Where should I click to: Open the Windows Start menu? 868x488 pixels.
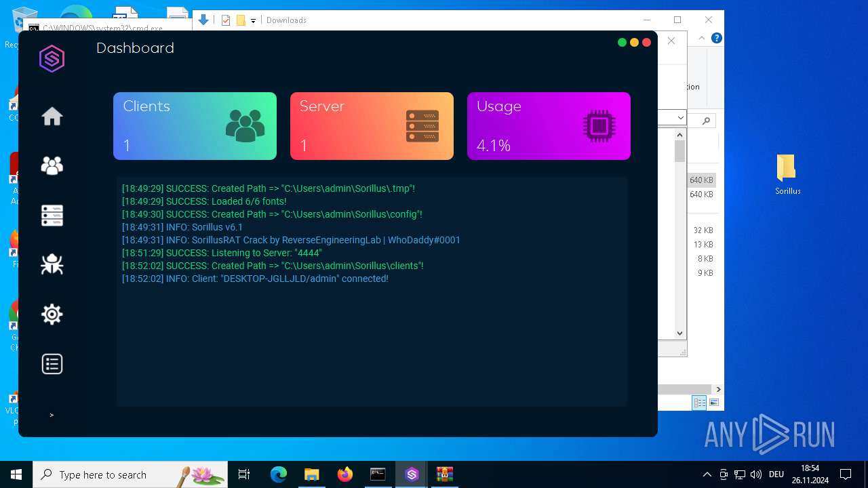tap(16, 474)
